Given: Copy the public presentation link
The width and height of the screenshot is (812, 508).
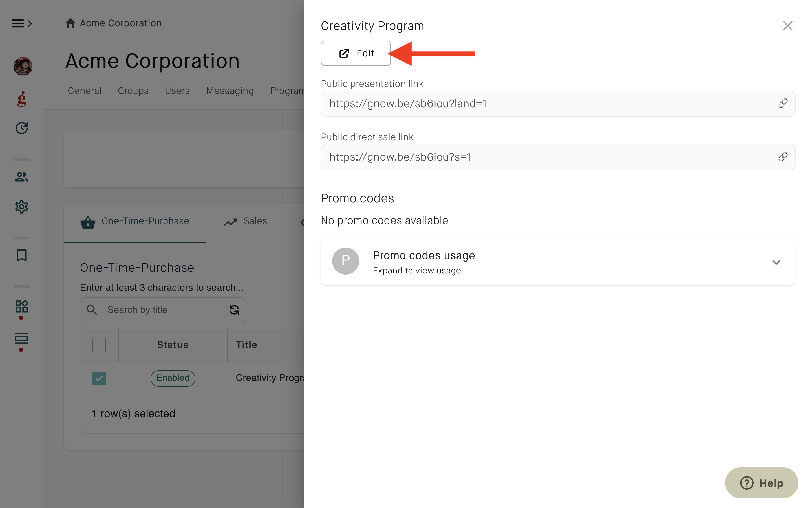Looking at the screenshot, I should coord(783,103).
